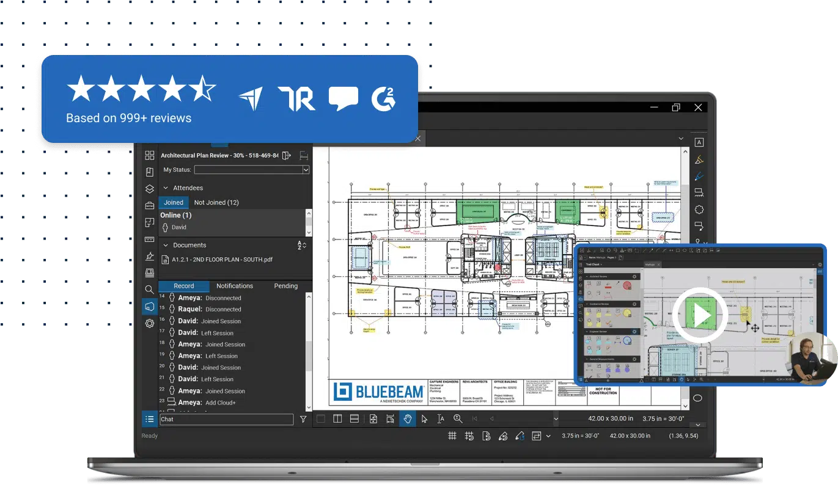The width and height of the screenshot is (838, 504).
Task: Toggle the sync icon in status bar
Action: click(x=537, y=436)
